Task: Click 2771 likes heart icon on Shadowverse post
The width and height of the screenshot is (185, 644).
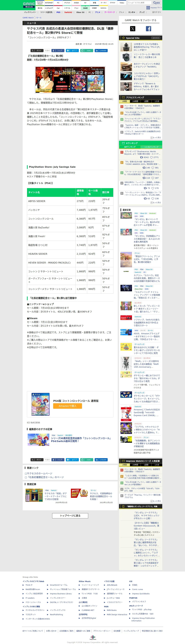Action: [x=151, y=157]
